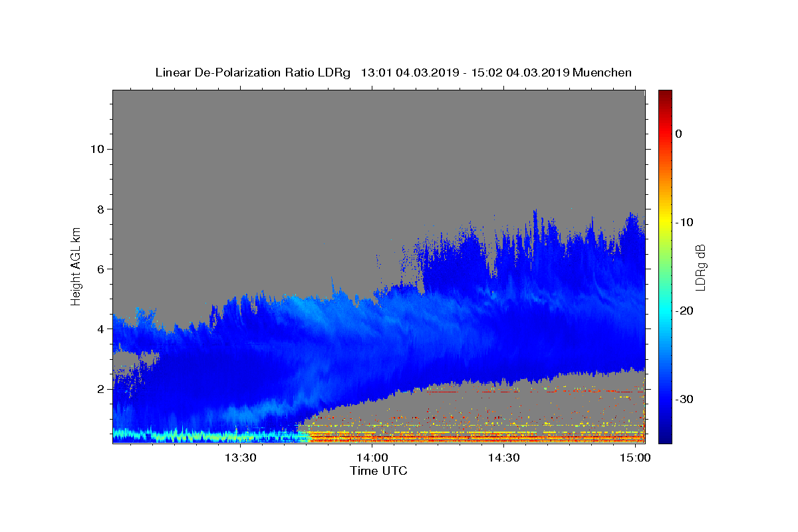Click the 13:30 time tick label
Viewport: 798px width, 532px height.
point(240,458)
